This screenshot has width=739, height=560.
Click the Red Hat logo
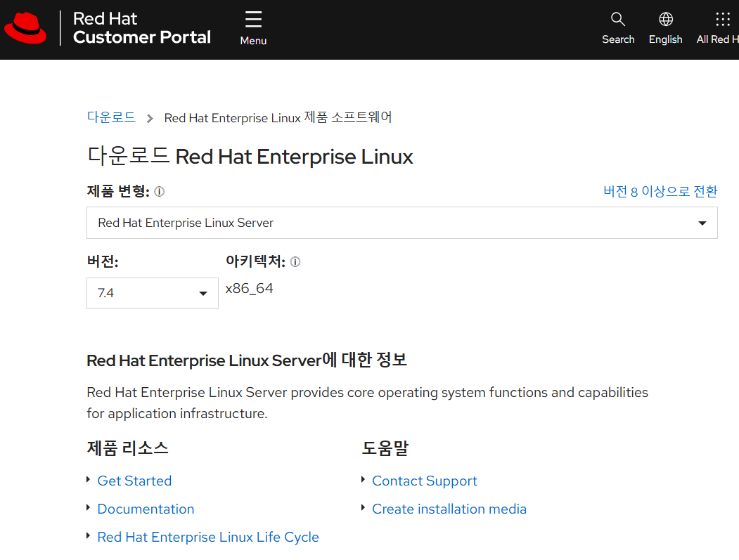coord(26,28)
